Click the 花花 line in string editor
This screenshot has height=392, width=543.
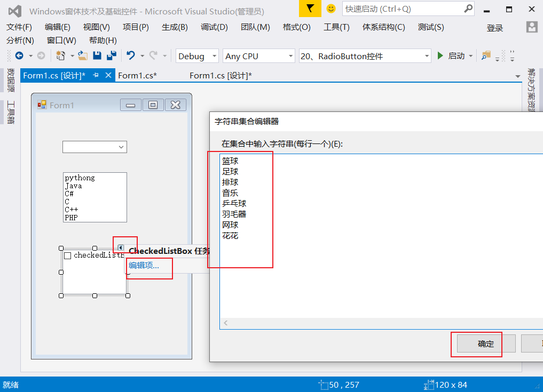(230, 236)
